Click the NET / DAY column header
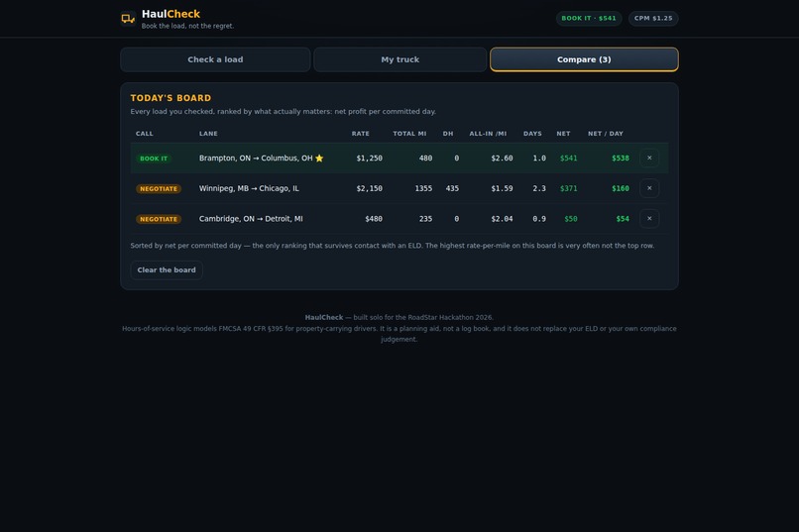799x532 pixels. pos(606,134)
